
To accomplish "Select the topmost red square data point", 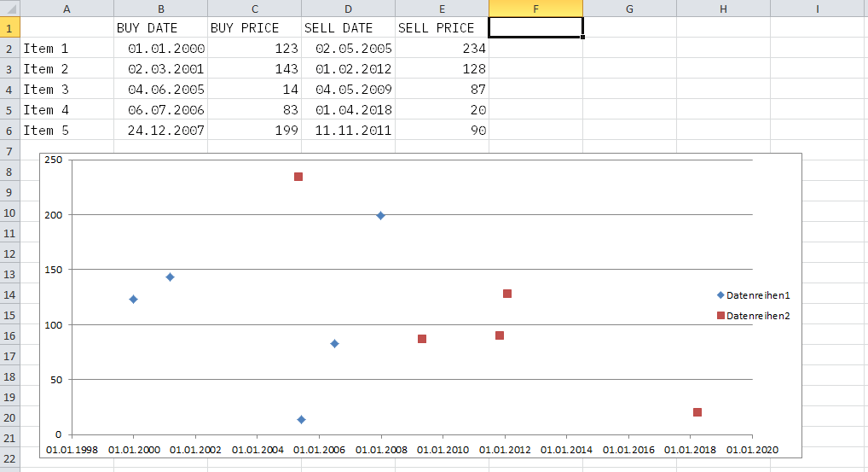I will (298, 177).
